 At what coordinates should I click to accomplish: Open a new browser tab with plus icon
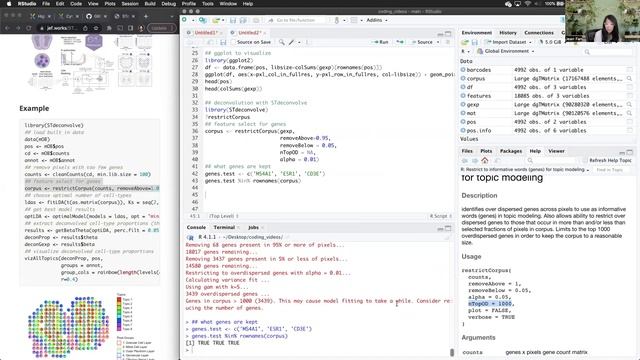coord(146,16)
